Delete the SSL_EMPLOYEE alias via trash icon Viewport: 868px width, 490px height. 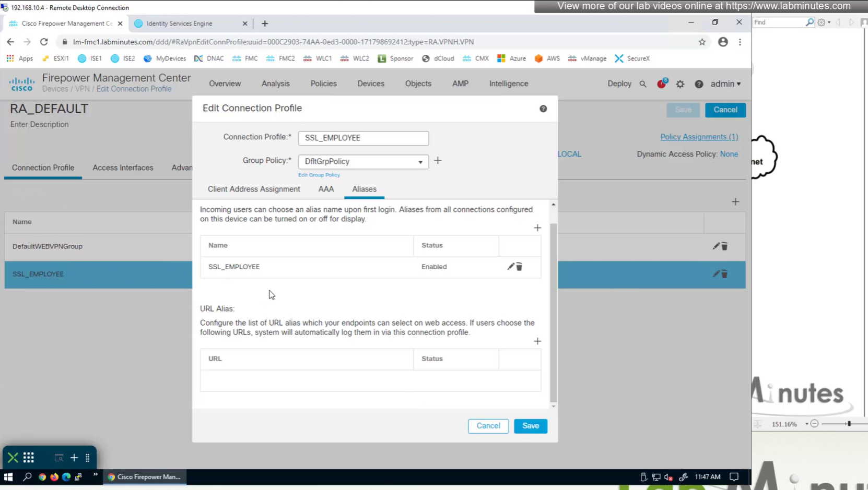(x=519, y=267)
